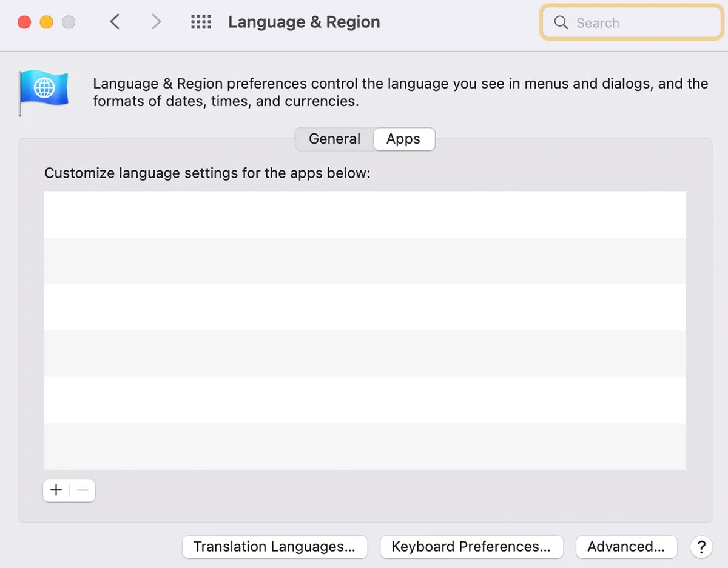Image resolution: width=728 pixels, height=568 pixels.
Task: Select the first row of the apps list
Action: tap(364, 213)
